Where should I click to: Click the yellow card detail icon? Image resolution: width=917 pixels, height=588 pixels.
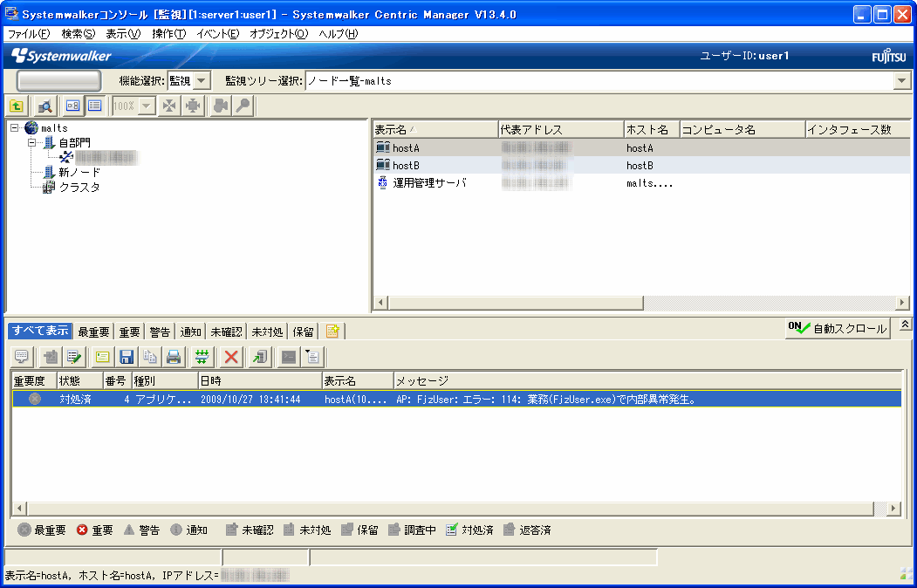102,357
